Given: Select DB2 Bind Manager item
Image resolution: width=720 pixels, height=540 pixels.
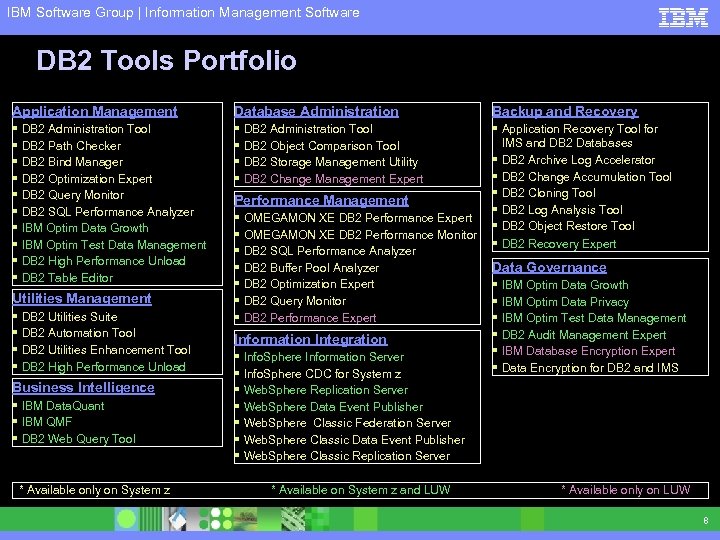Looking at the screenshot, I should point(73,162).
